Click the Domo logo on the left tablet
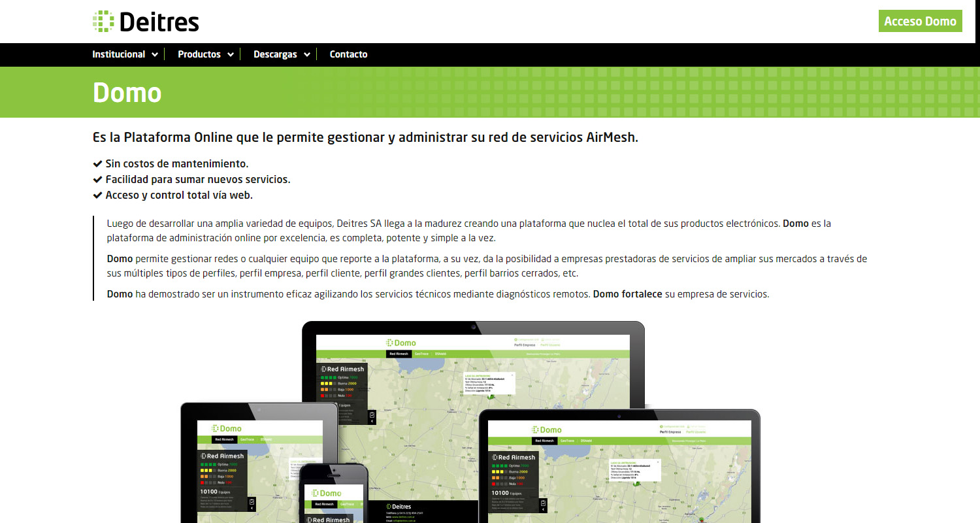Screen dimensions: 980x523 coord(226,428)
